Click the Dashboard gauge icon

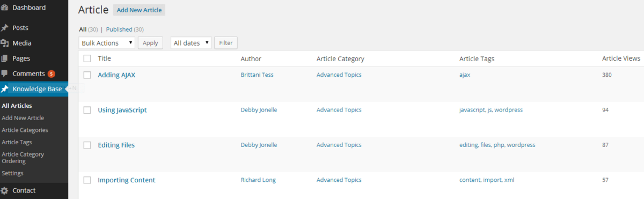click(4, 8)
